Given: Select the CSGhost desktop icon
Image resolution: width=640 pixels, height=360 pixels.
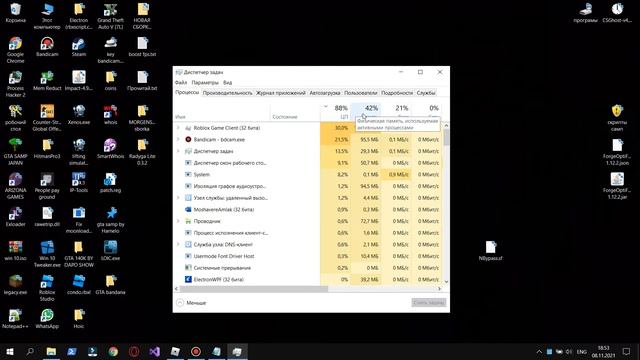Looking at the screenshot, I should click(x=617, y=13).
